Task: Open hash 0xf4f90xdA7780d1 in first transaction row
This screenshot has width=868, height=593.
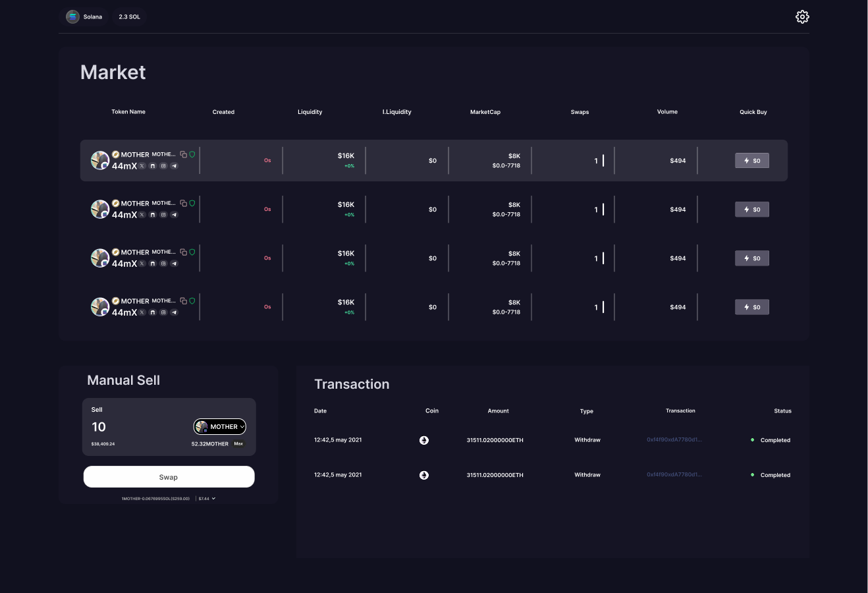Action: 674,439
